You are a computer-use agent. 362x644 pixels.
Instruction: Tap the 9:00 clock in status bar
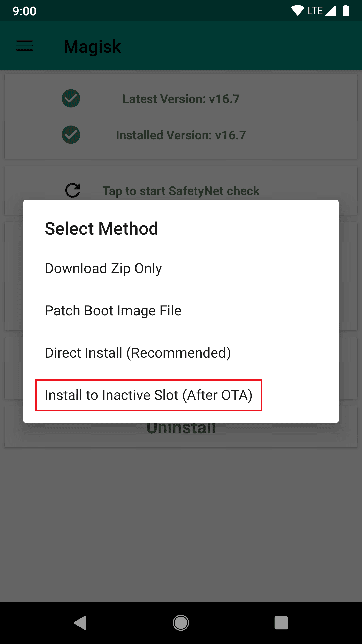pyautogui.click(x=25, y=11)
